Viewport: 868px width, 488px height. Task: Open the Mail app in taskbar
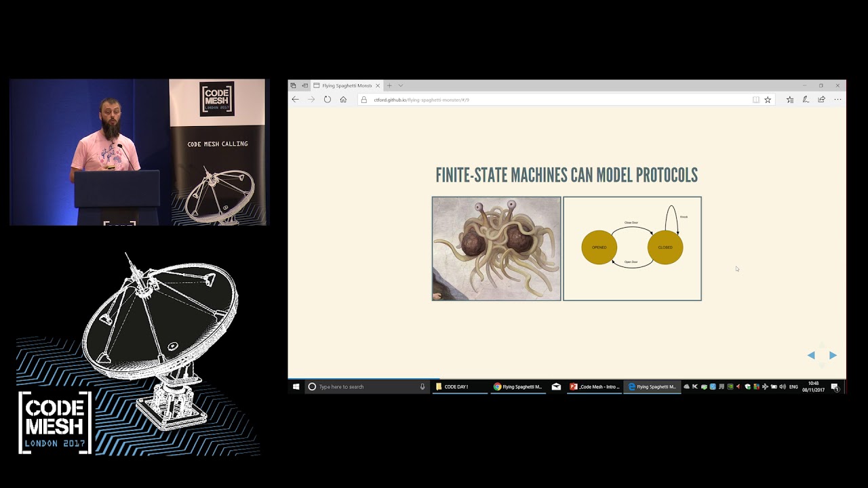click(556, 386)
